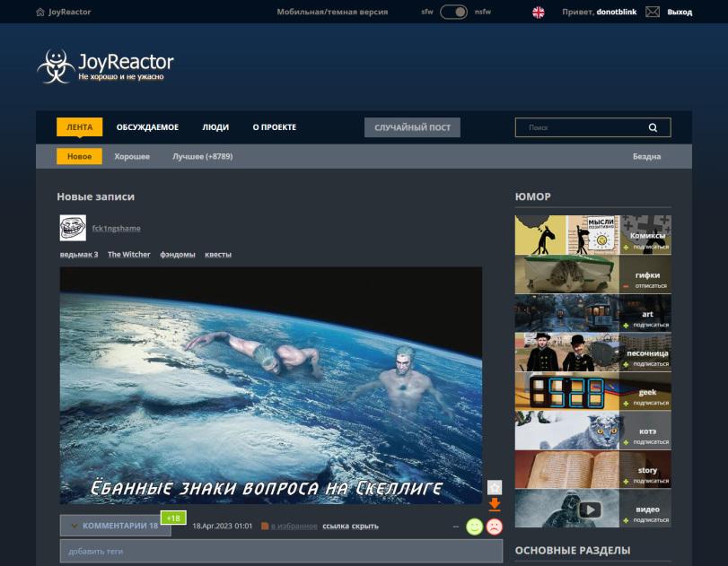Subscribe to песочница with plus icon

click(626, 364)
